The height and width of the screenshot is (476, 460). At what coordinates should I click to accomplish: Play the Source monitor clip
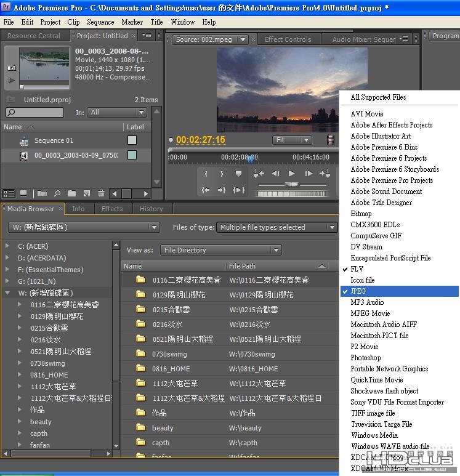[291, 173]
